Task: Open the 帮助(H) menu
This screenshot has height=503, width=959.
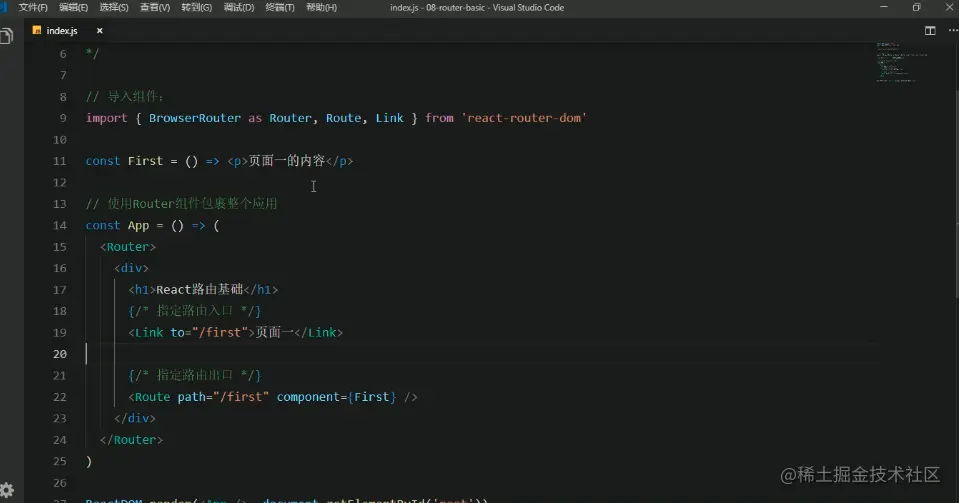Action: pyautogui.click(x=321, y=7)
